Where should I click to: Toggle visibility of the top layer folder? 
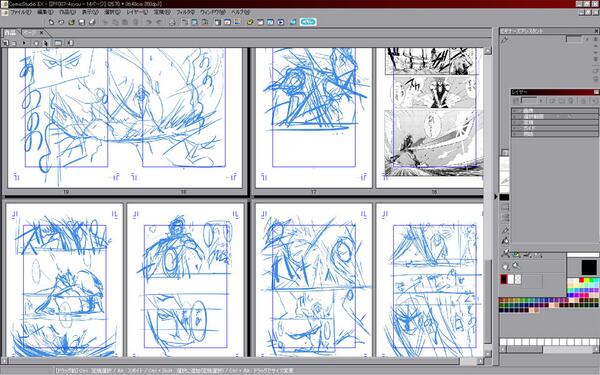515,111
